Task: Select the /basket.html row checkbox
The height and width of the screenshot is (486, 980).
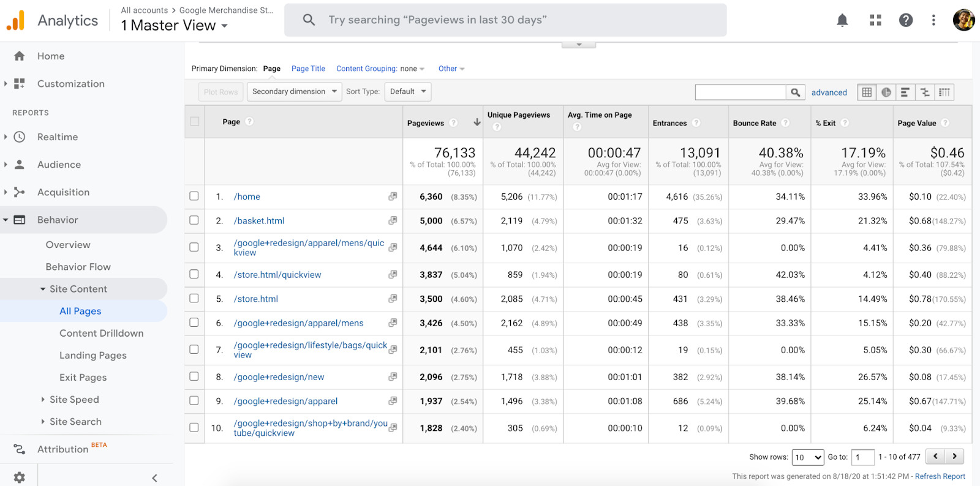Action: (x=194, y=220)
